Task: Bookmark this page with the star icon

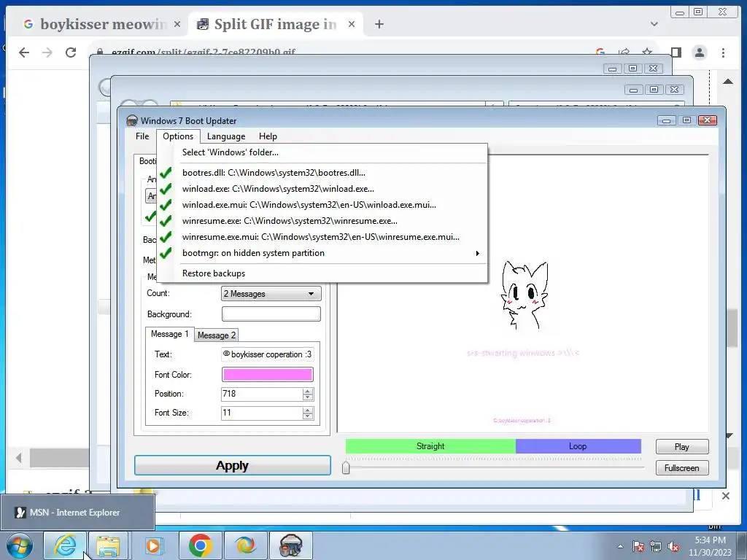Action: point(646,52)
